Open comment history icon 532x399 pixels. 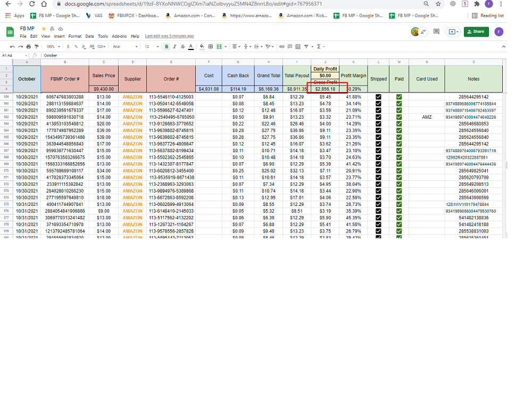(x=436, y=31)
